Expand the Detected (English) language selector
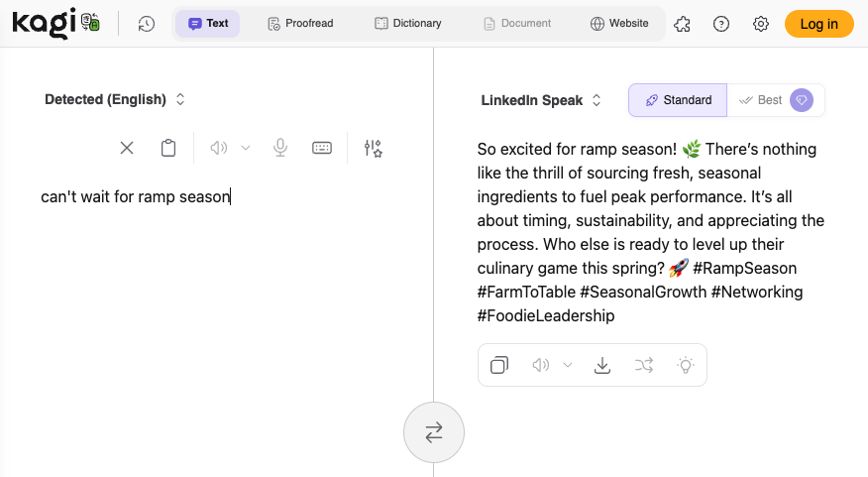Viewport: 868px width, 477px height. [x=115, y=99]
